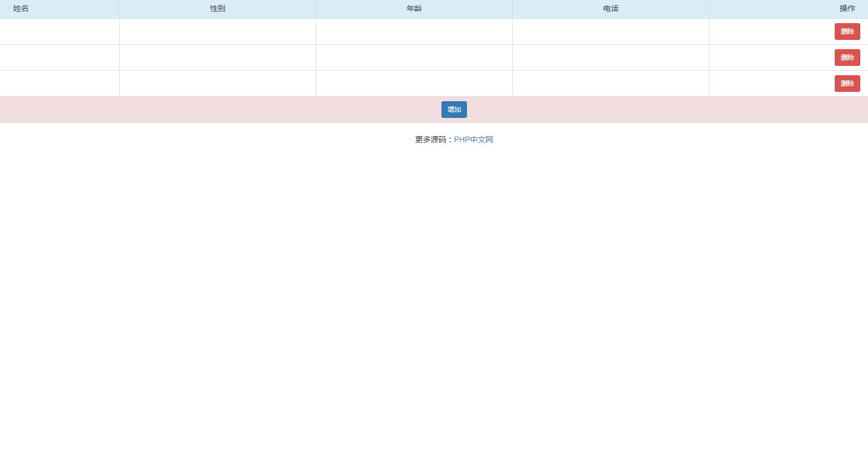Click the delete button in the second row

(847, 58)
